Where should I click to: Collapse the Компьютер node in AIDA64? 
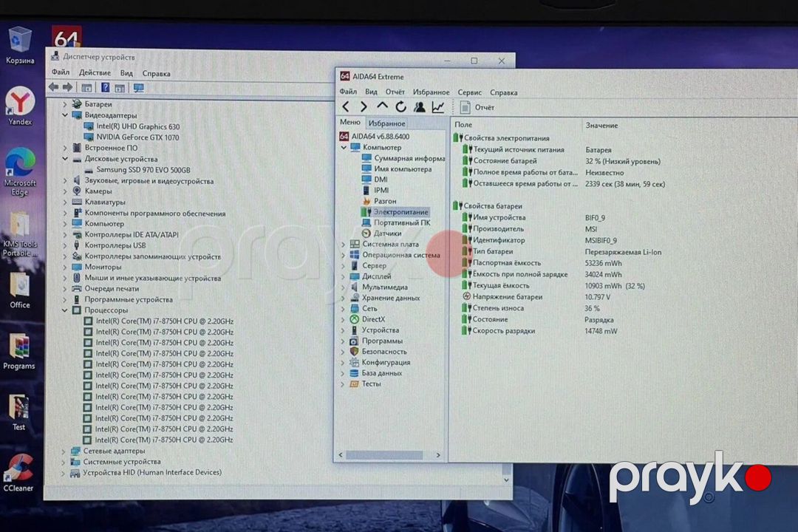click(x=344, y=147)
